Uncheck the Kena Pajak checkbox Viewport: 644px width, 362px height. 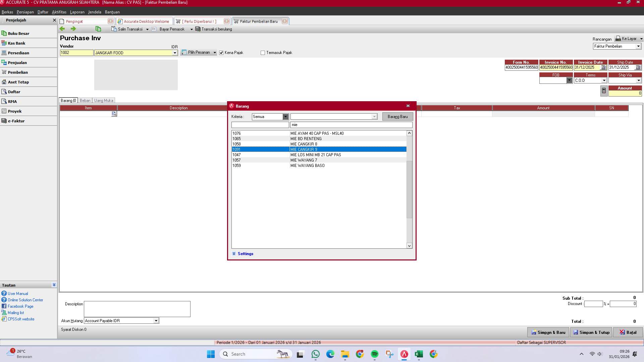tap(221, 53)
